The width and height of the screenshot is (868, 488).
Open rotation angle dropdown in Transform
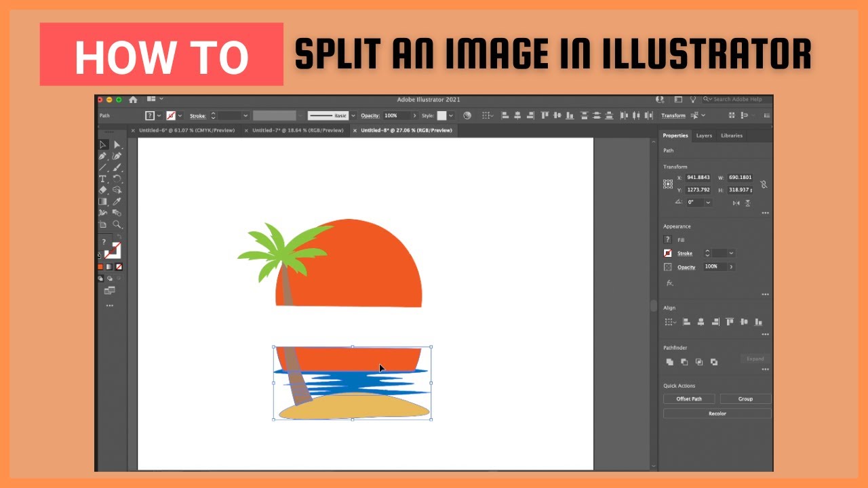click(709, 203)
